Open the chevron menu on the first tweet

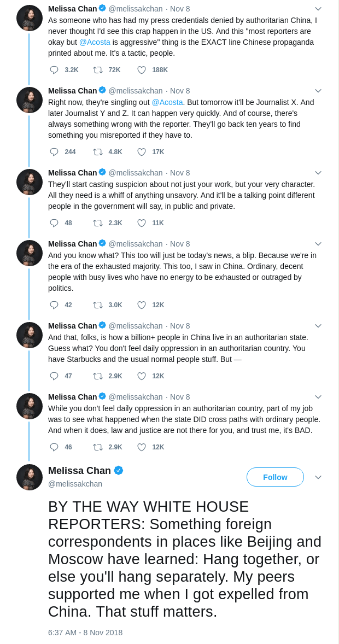pos(318,9)
